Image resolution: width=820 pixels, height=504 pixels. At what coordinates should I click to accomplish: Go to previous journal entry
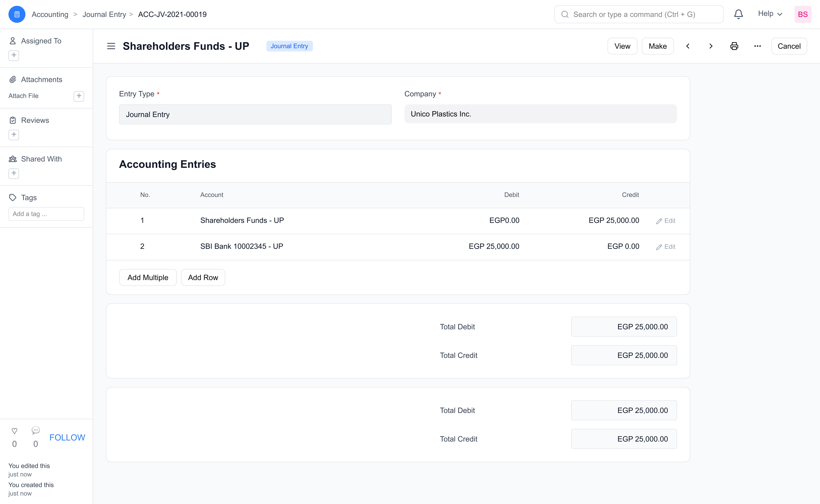(688, 46)
